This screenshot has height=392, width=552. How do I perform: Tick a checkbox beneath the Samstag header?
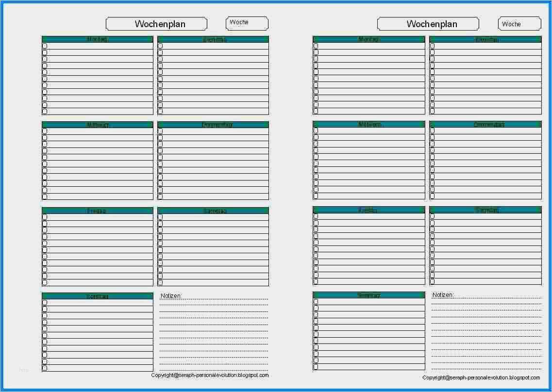(160, 216)
